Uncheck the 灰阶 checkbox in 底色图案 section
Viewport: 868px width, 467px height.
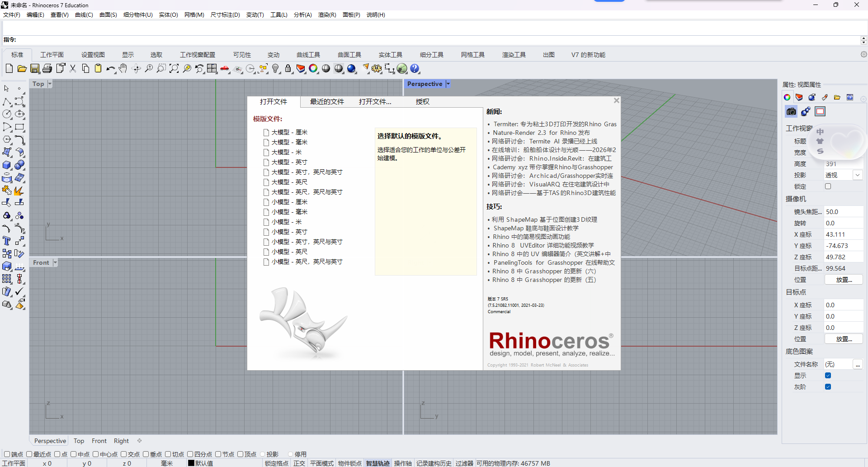[828, 386]
